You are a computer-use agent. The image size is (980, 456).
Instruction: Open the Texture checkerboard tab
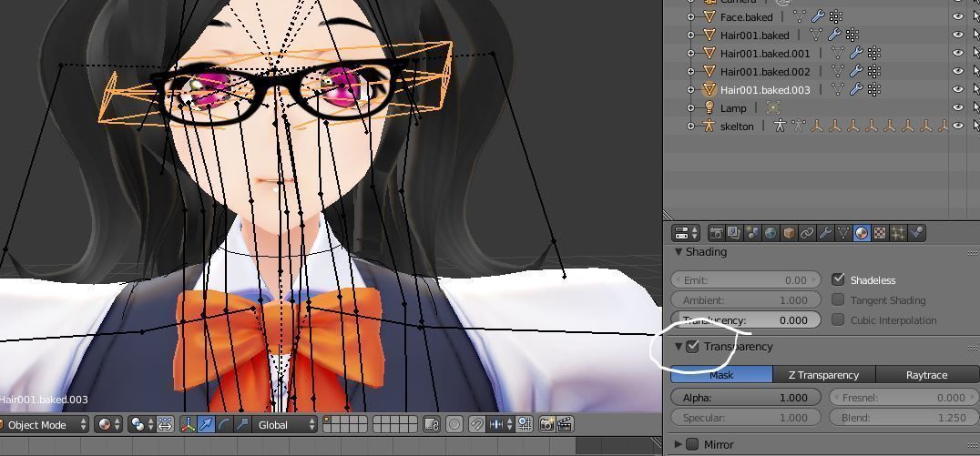[880, 233]
